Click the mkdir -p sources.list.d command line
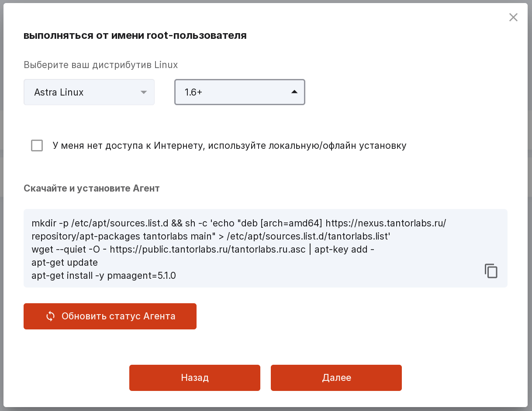The height and width of the screenshot is (411, 532). click(x=239, y=230)
